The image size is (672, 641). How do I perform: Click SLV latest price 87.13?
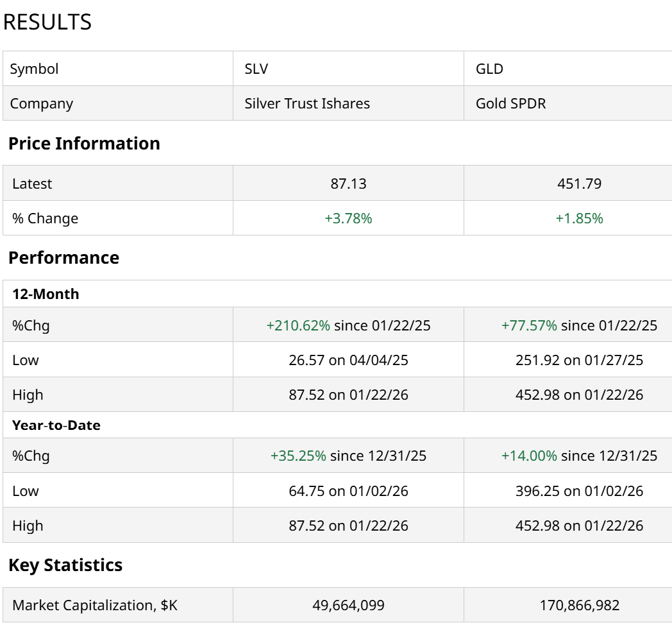348,184
